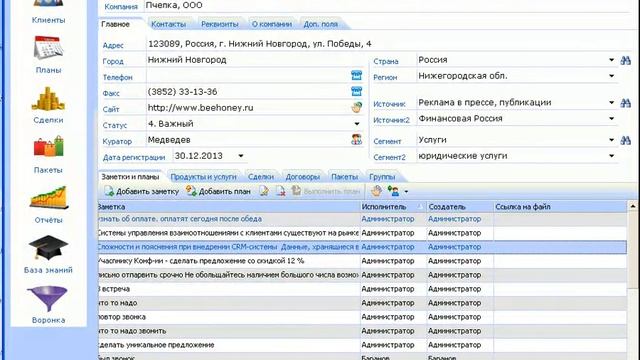Click the Сайт field with beehoney.ru
Viewport: 640px width, 360px height.
click(x=247, y=108)
